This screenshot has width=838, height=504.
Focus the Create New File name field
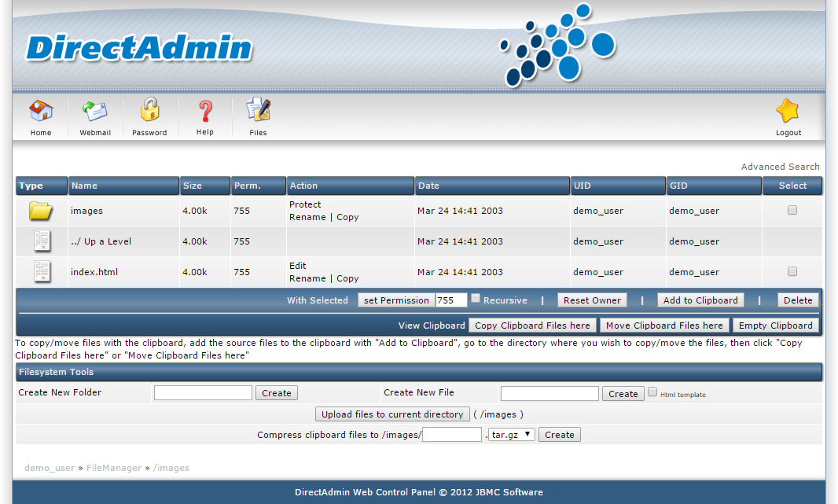tap(549, 393)
